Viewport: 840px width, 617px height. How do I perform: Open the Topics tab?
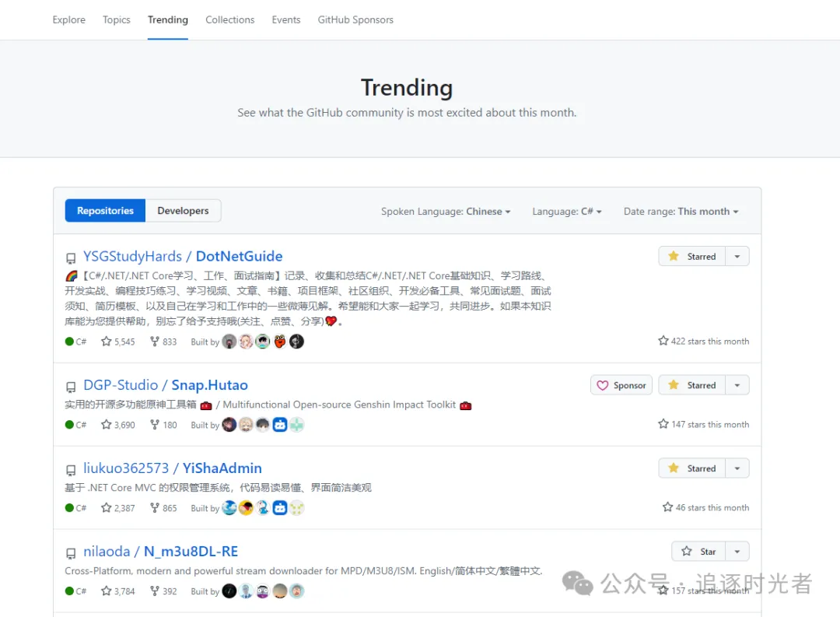(x=116, y=19)
